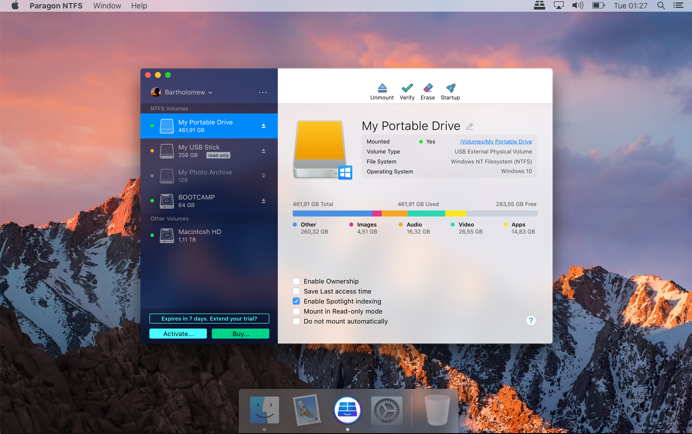Open the Apple menu
Screen dimensions: 692x434
point(15,5)
